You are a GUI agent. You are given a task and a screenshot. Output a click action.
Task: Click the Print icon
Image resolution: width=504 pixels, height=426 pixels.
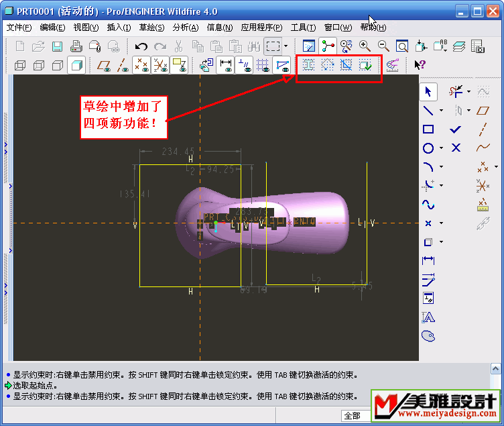coord(76,46)
